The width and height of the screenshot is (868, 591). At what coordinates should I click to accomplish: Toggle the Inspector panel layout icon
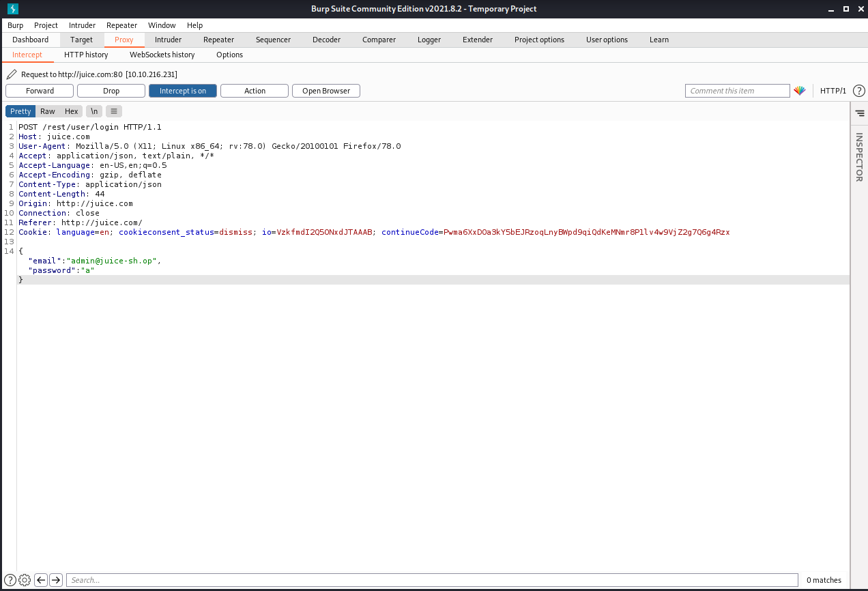click(859, 113)
